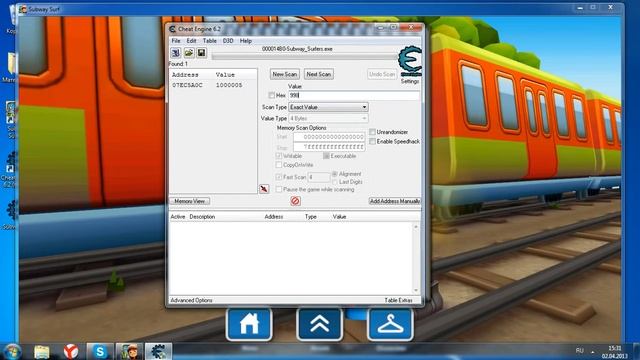
Task: Click the Settings label under the logo
Action: [x=409, y=82]
